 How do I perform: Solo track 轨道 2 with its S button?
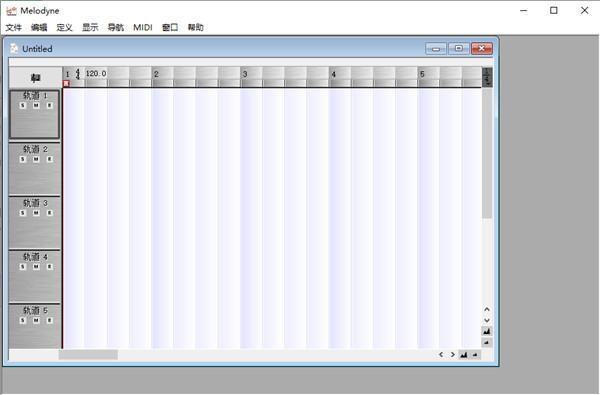[23, 159]
